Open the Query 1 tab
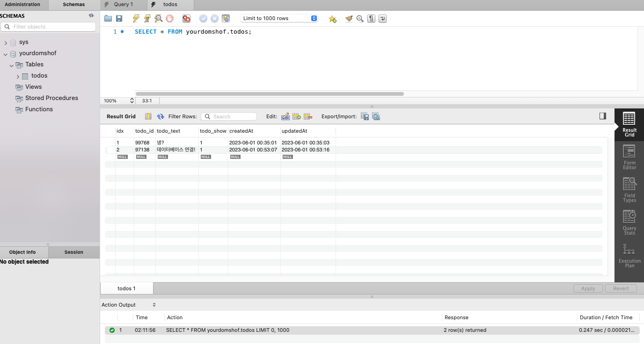This screenshot has width=644, height=344. (124, 5)
